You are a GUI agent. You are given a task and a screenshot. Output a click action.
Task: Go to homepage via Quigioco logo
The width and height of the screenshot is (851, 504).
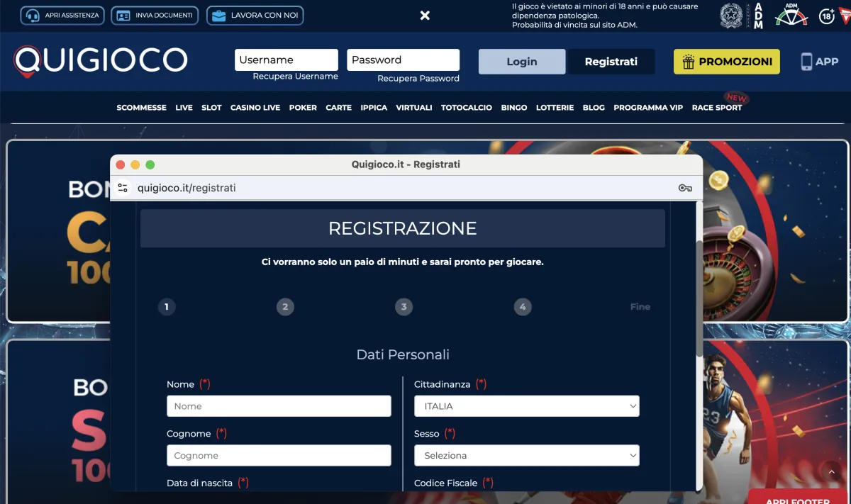pos(101,61)
